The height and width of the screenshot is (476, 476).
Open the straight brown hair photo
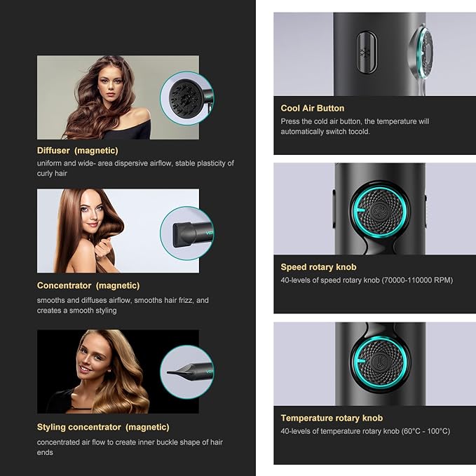(x=118, y=231)
